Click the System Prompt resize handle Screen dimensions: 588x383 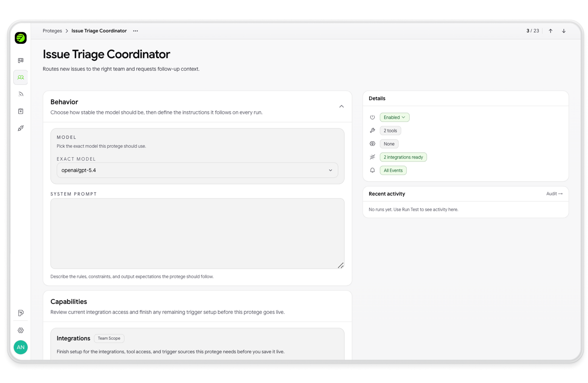(x=341, y=265)
